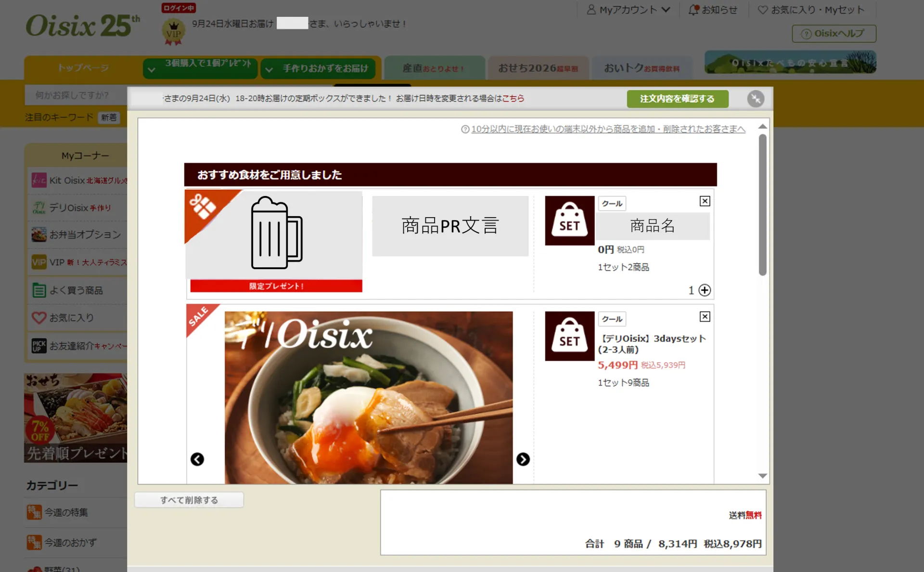The width and height of the screenshot is (924, 572).
Task: Click the 送料無料 shipping text
Action: [x=745, y=515]
